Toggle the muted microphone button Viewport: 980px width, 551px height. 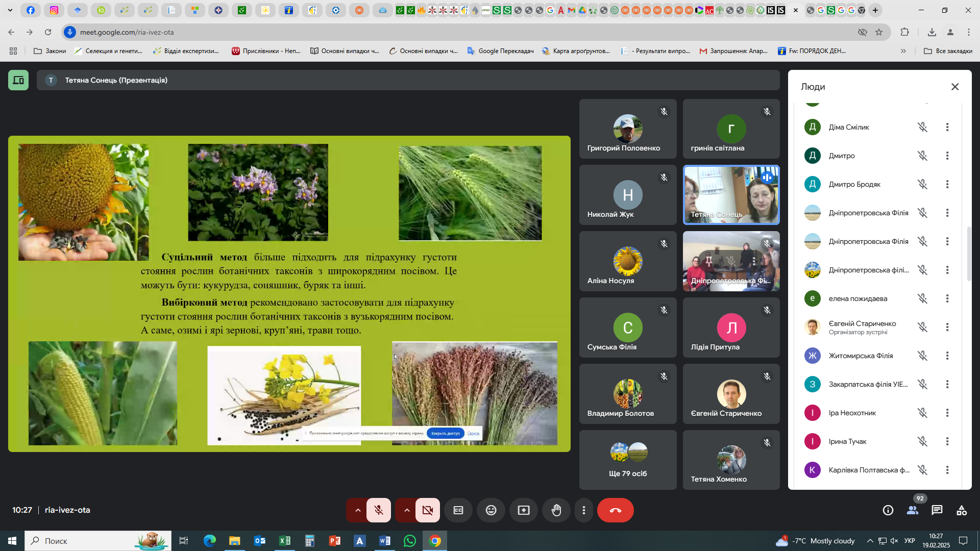tap(379, 510)
